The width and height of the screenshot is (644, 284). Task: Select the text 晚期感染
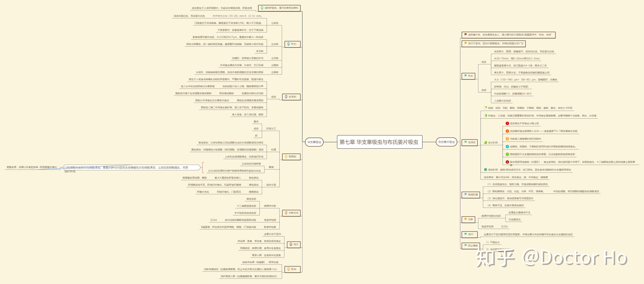pyautogui.click(x=254, y=192)
